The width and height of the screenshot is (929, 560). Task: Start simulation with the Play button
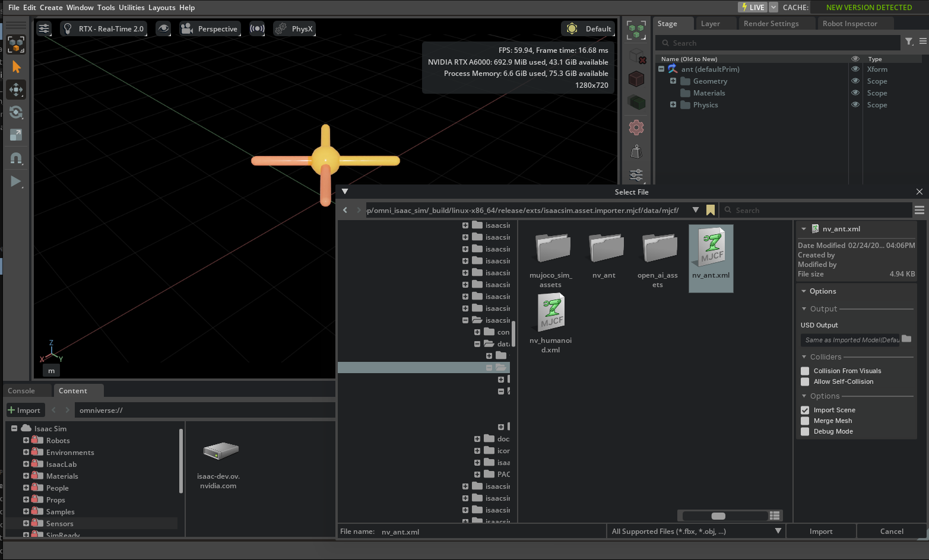[x=16, y=182]
